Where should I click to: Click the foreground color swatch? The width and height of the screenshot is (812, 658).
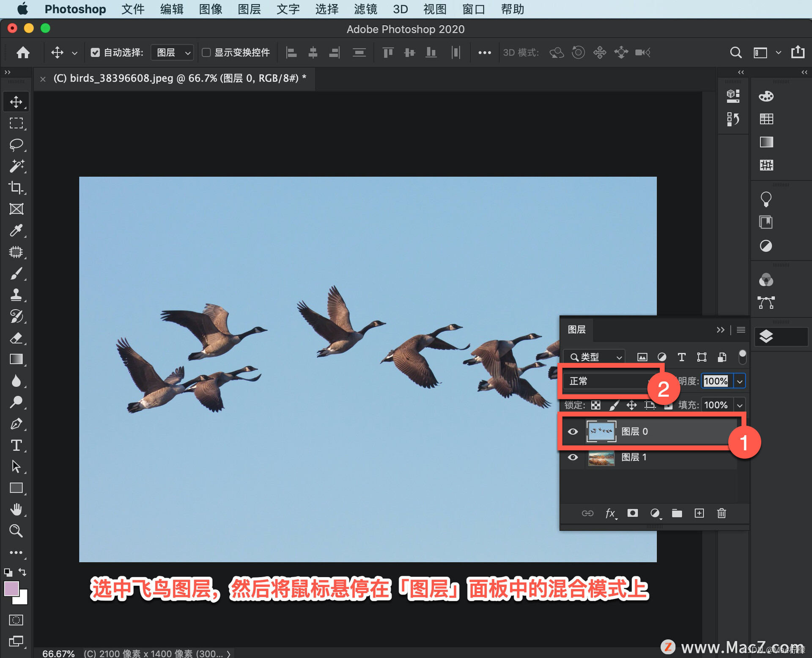tap(11, 589)
